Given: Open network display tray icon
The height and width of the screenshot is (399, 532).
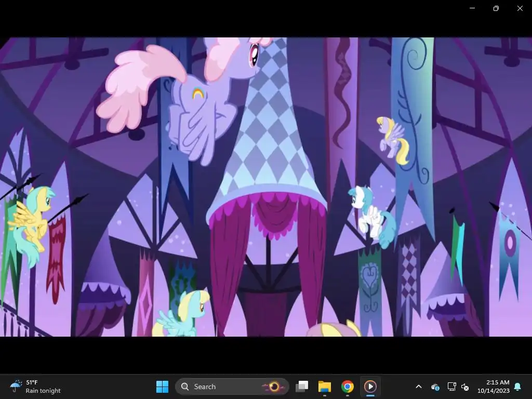Looking at the screenshot, I should [x=451, y=387].
